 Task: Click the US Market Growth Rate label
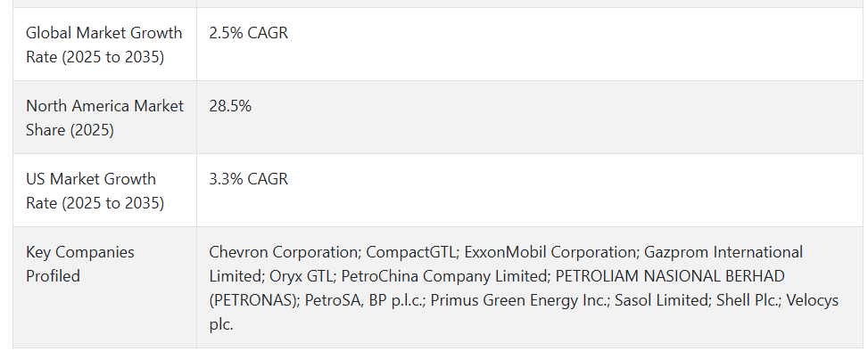tap(95, 191)
